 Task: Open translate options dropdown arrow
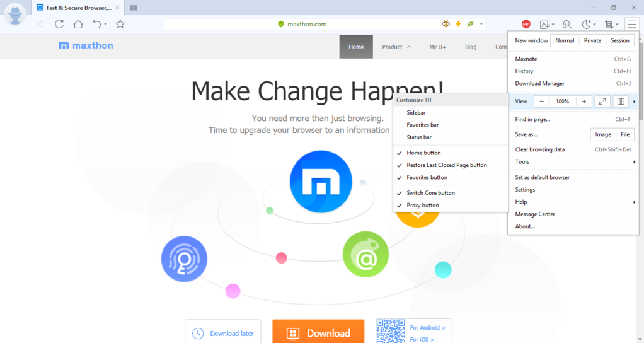coord(553,25)
